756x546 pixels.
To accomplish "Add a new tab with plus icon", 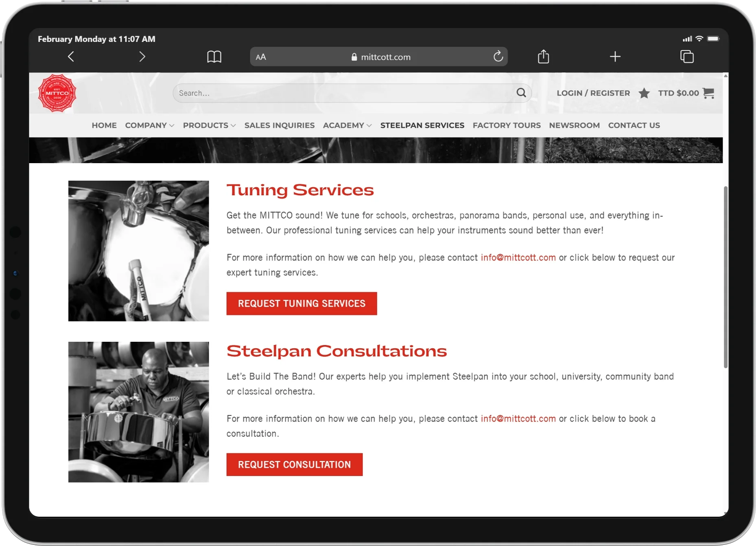I will 615,57.
